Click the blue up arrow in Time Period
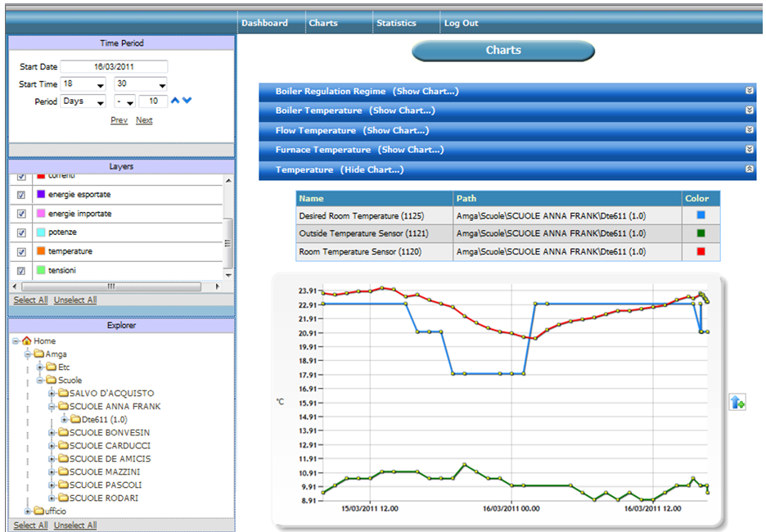This screenshot has width=766, height=532. click(x=175, y=101)
